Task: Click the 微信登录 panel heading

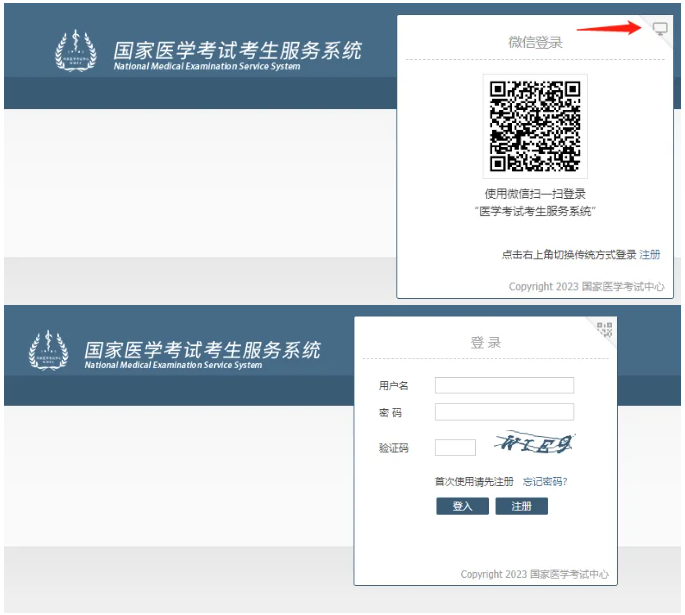Action: click(x=535, y=43)
